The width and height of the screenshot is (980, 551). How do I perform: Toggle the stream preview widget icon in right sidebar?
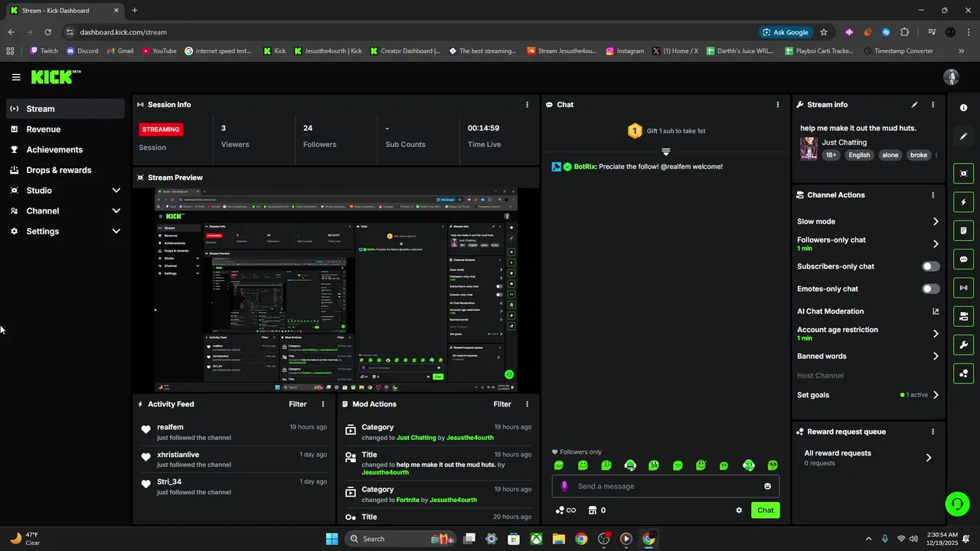coord(963,174)
